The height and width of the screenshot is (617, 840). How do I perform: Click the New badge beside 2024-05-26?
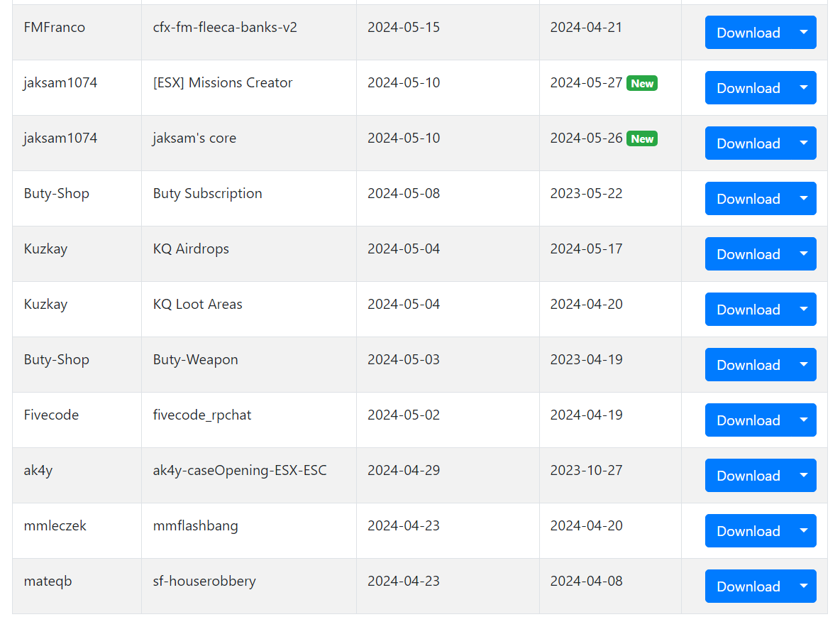click(642, 139)
